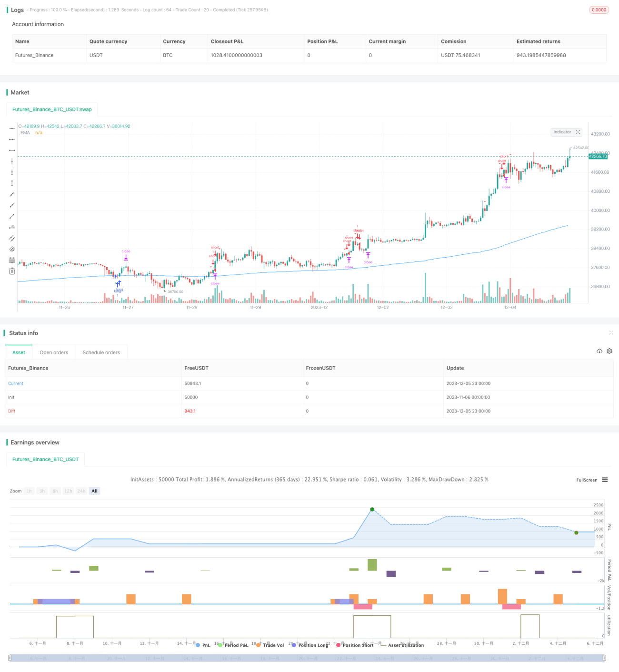Select the diagonal ray line drawing tool
The height and width of the screenshot is (672, 619).
click(12, 205)
